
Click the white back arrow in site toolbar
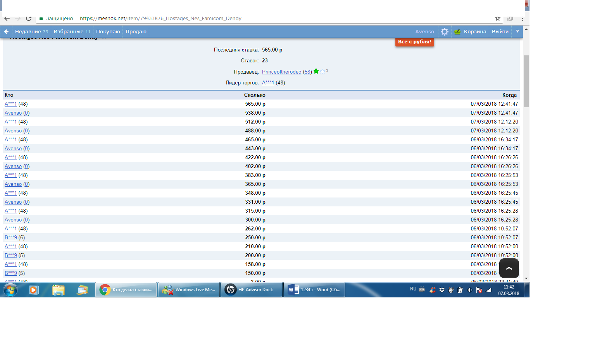(6, 32)
